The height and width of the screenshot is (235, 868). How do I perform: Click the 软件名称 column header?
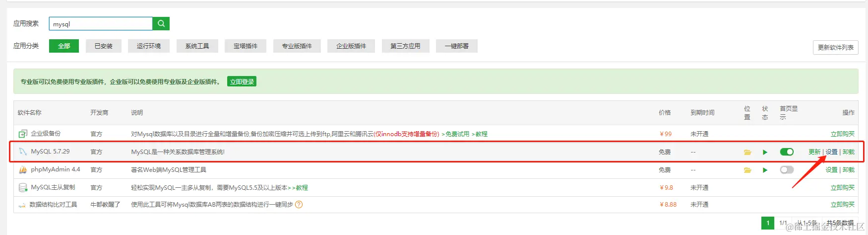pyautogui.click(x=30, y=113)
